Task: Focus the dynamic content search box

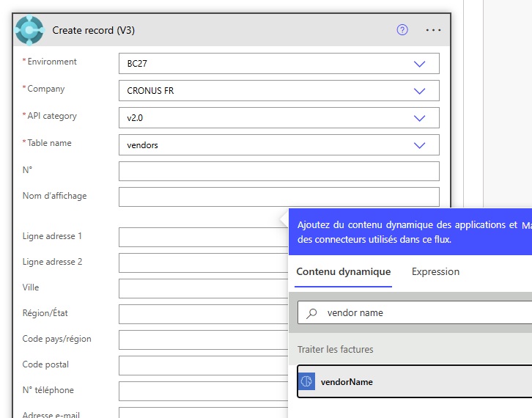Action: pyautogui.click(x=425, y=312)
